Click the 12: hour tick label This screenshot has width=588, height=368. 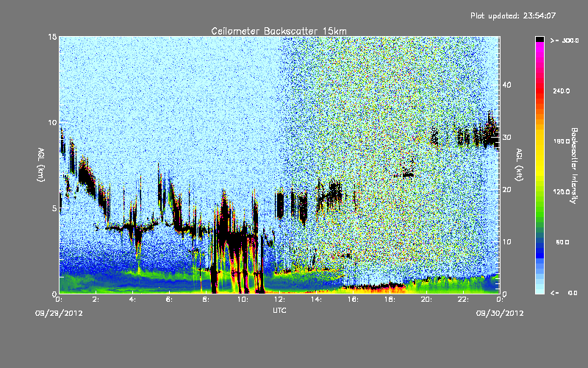click(279, 300)
